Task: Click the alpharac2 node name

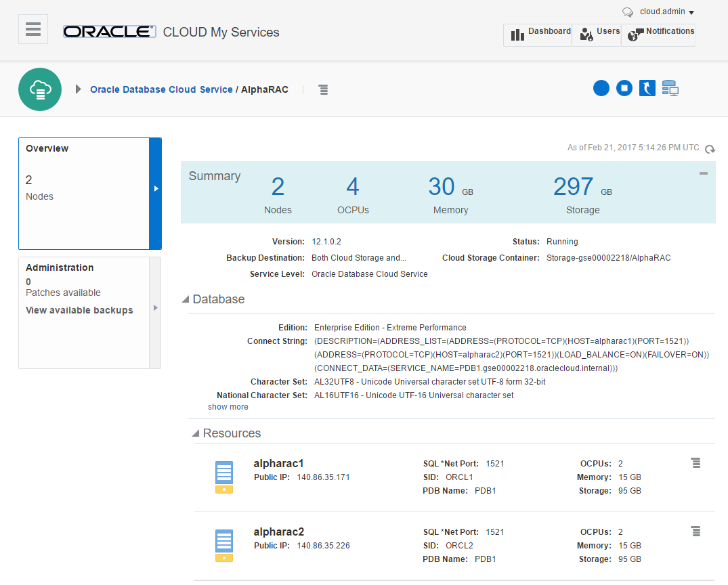Action: click(278, 532)
